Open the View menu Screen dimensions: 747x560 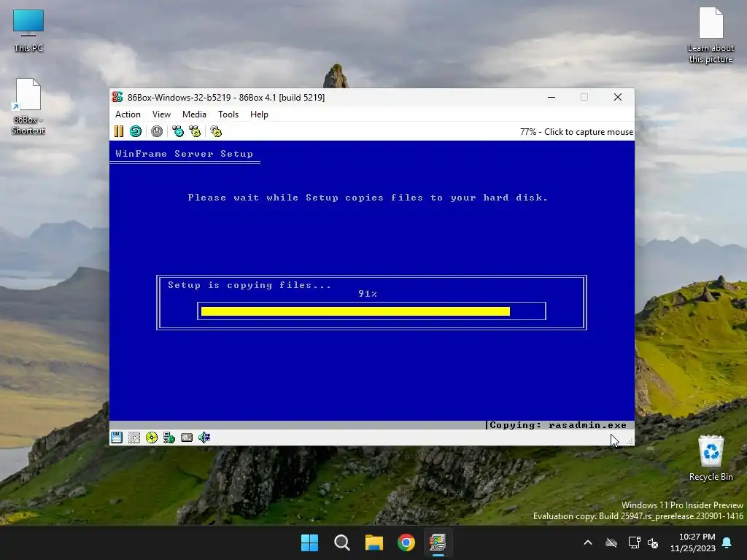point(161,114)
